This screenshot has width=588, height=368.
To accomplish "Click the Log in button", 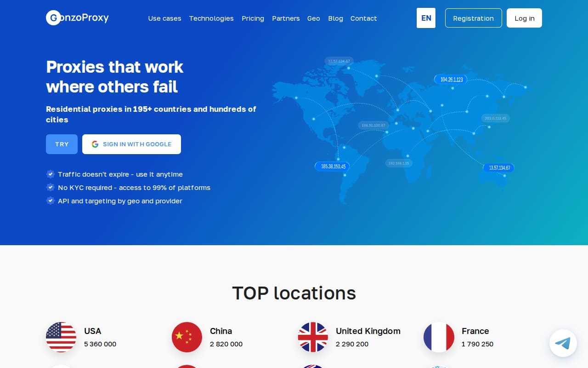I will (524, 18).
